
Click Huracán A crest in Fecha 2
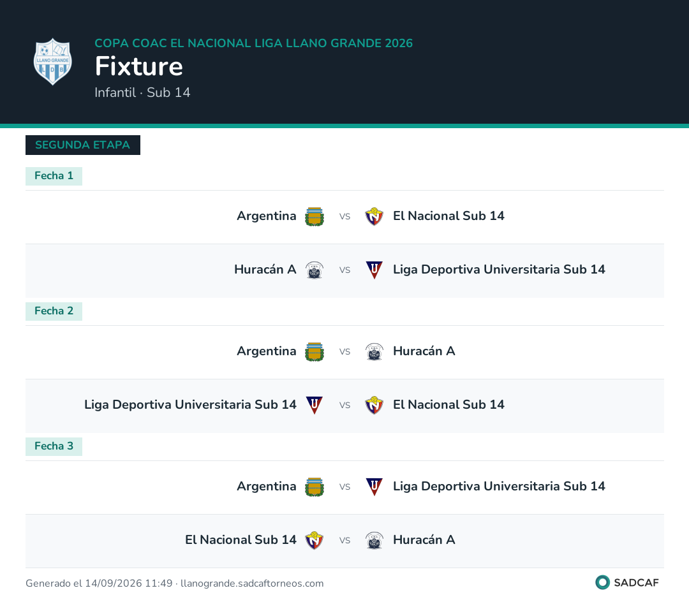tap(374, 352)
